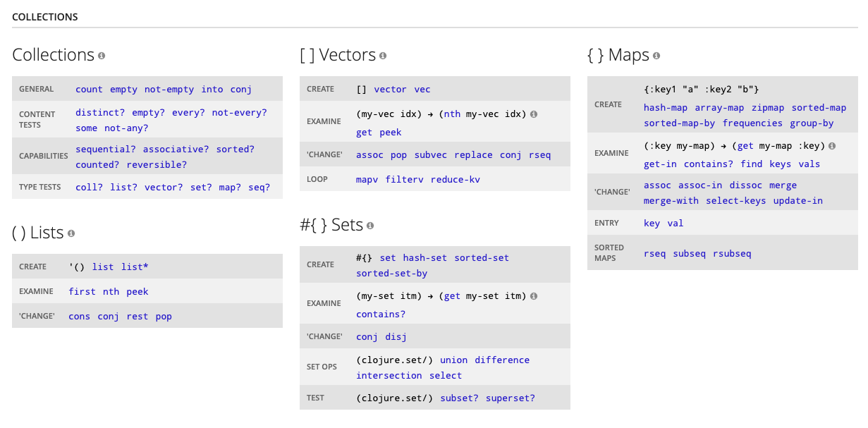
Task: Click the info icon beside Sets heading
Action: click(370, 226)
